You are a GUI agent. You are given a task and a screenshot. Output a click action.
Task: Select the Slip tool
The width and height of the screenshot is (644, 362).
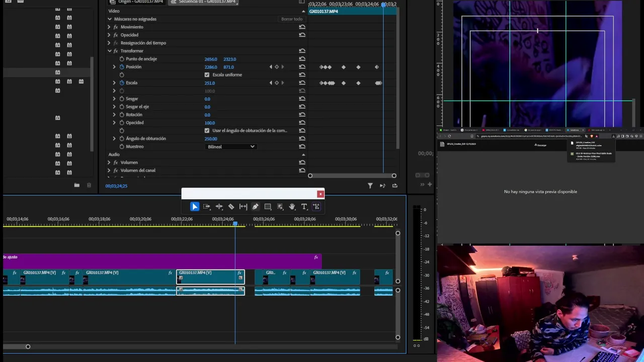point(243,207)
